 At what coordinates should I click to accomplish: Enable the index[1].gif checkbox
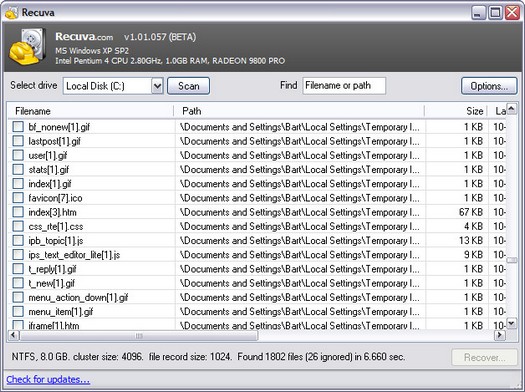click(18, 183)
